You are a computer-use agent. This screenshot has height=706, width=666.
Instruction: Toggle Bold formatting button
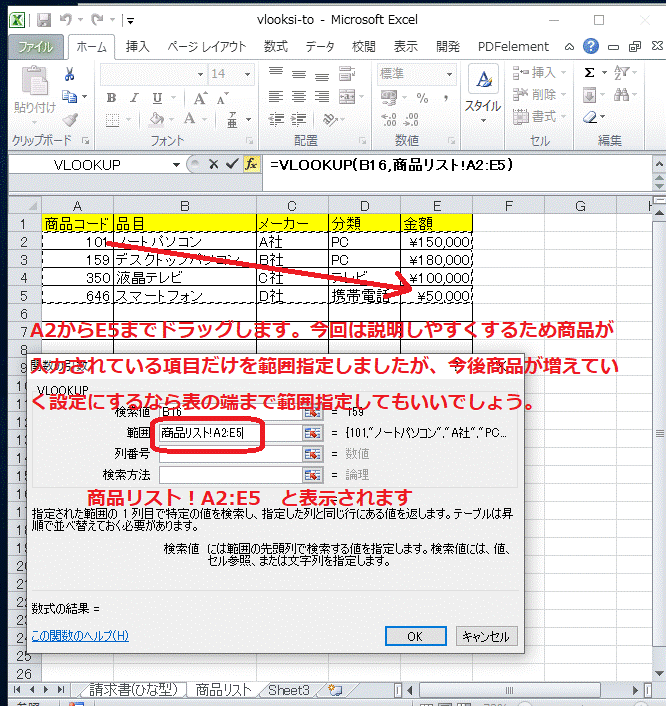112,98
